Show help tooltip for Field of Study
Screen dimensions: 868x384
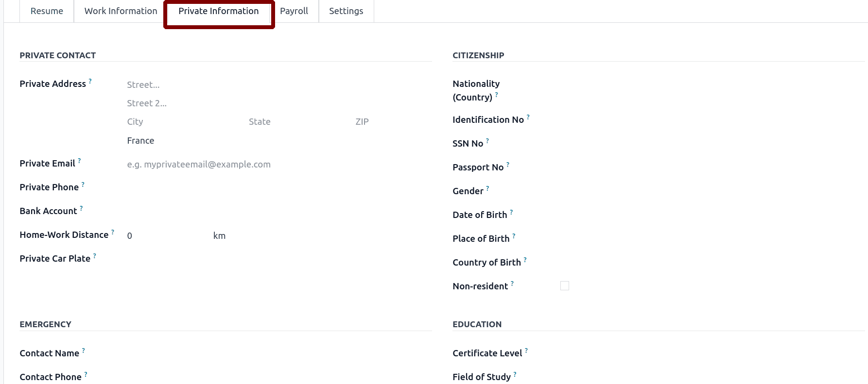click(515, 374)
